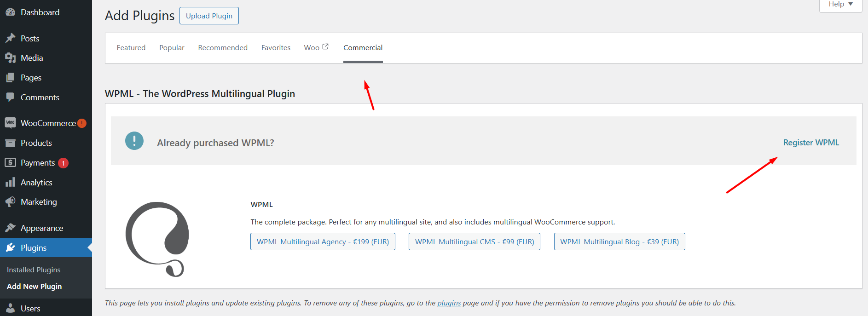The height and width of the screenshot is (316, 868).
Task: Click the Marketing megaphone icon
Action: click(x=10, y=202)
